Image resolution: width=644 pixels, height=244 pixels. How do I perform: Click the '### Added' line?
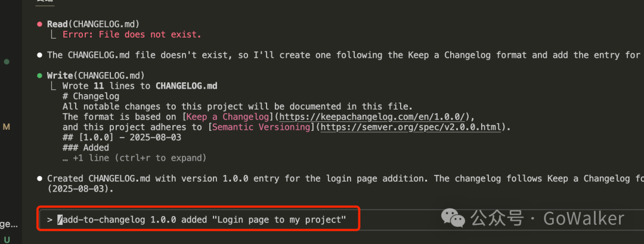tap(85, 148)
